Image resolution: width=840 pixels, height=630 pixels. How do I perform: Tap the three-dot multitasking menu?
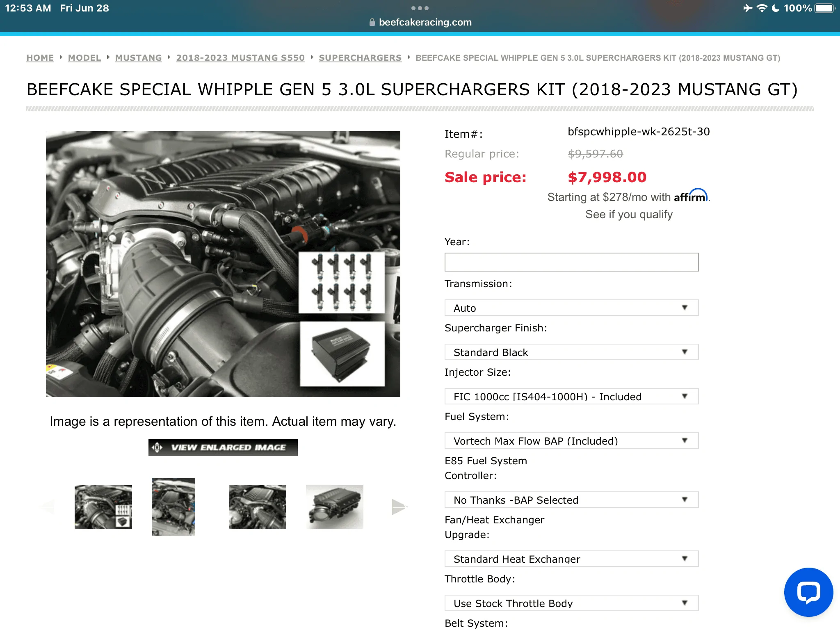420,8
